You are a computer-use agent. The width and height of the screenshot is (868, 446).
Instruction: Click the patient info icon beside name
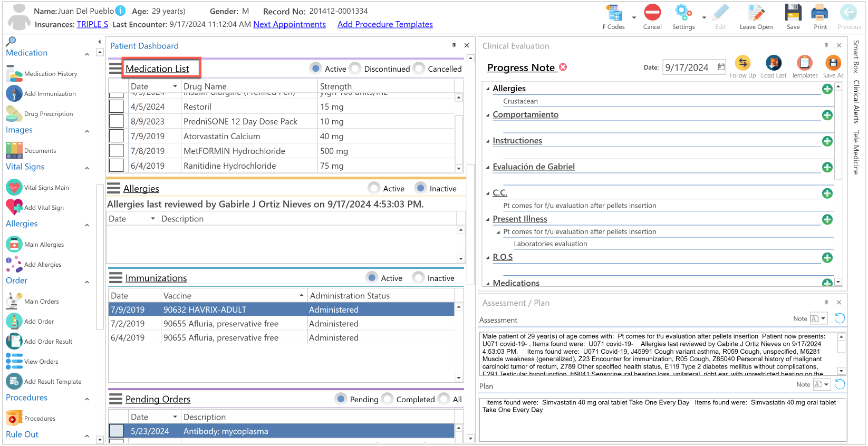coord(120,11)
